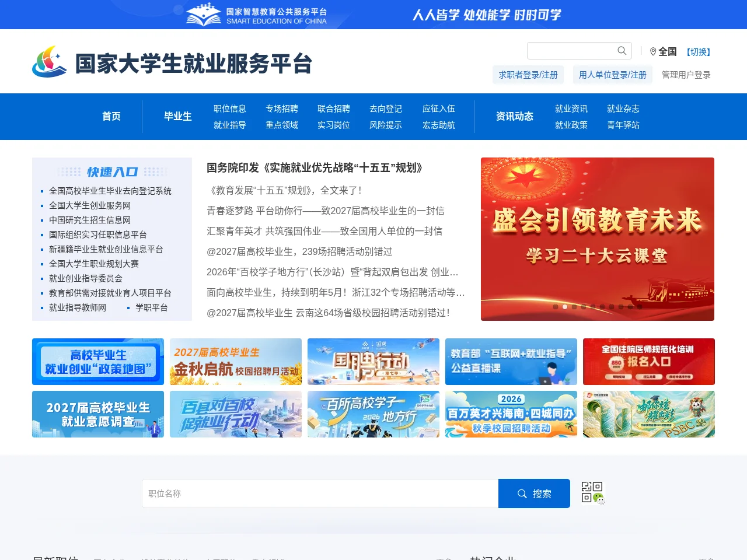The height and width of the screenshot is (560, 747).
Task: Click the 职位名称 search input field
Action: click(320, 494)
